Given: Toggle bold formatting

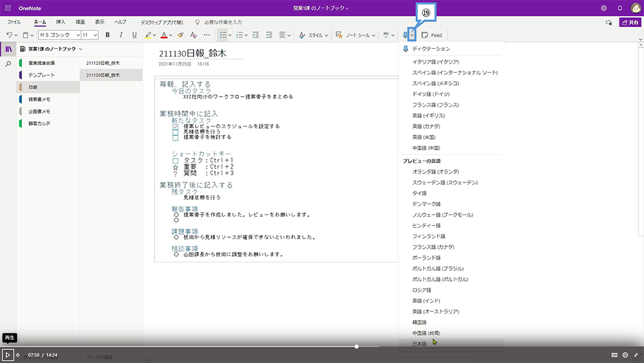Looking at the screenshot, I should tap(108, 35).
